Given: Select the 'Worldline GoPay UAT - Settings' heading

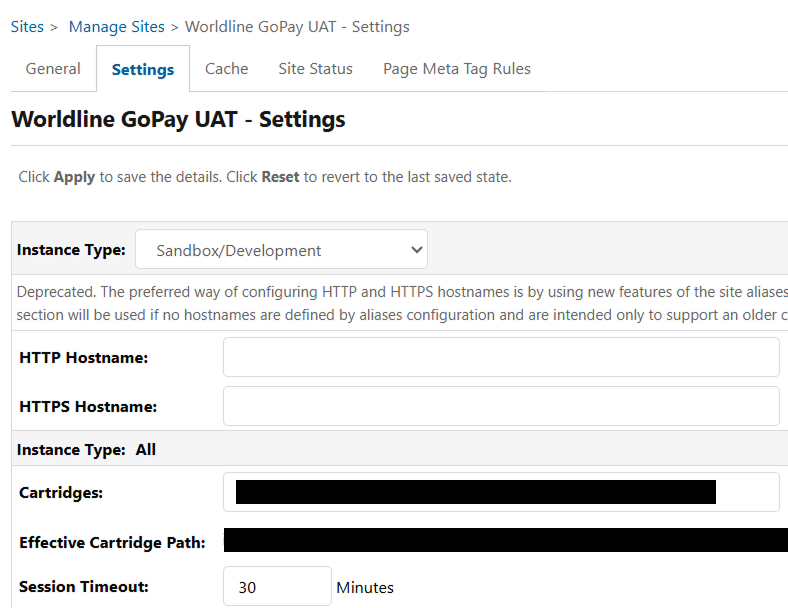Looking at the screenshot, I should point(178,120).
